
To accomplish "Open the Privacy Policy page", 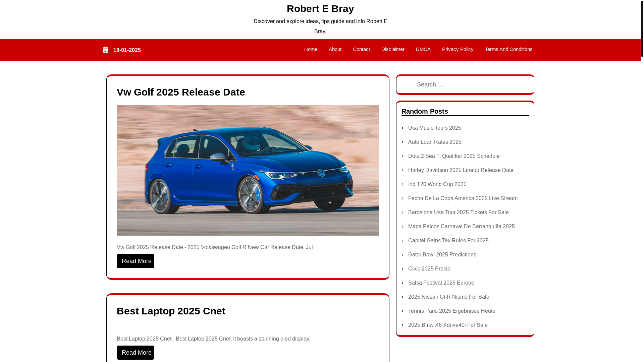I will pos(458,49).
